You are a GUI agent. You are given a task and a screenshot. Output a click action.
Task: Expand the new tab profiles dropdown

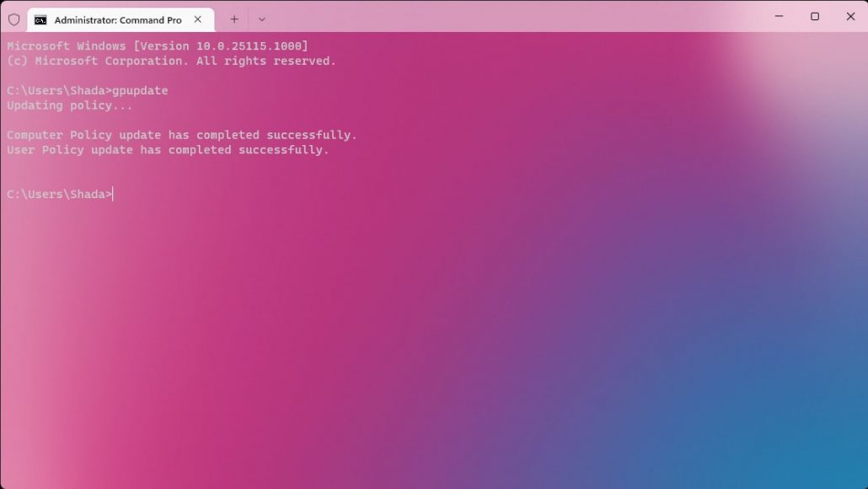click(262, 19)
